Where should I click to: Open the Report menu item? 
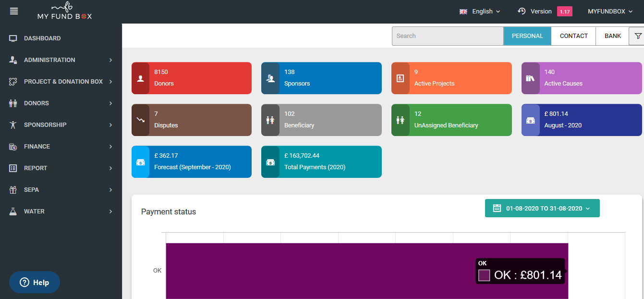tap(61, 168)
